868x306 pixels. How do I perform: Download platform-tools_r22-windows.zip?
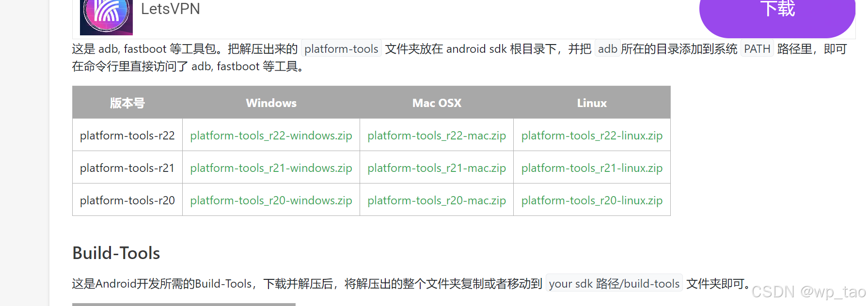[x=271, y=136]
